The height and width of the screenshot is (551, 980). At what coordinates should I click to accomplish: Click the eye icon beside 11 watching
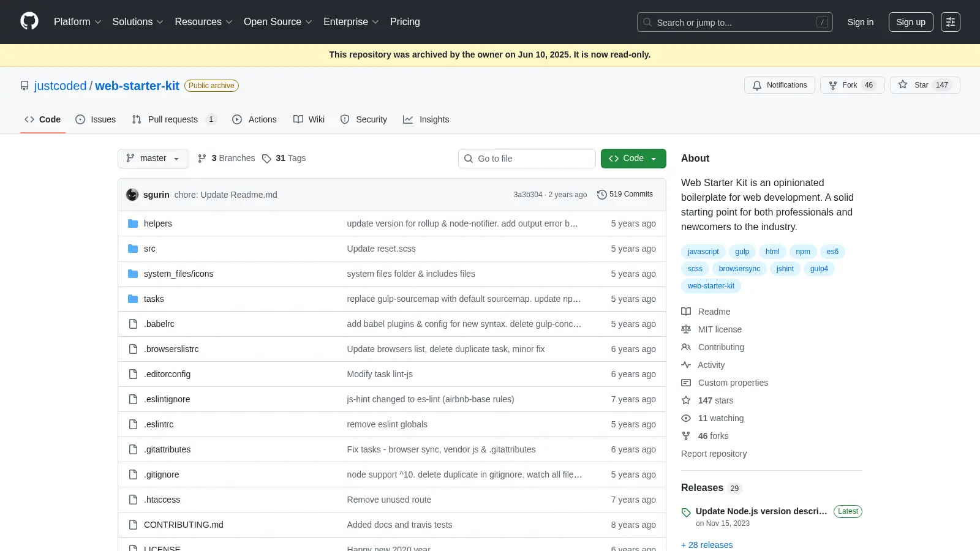pyautogui.click(x=686, y=418)
